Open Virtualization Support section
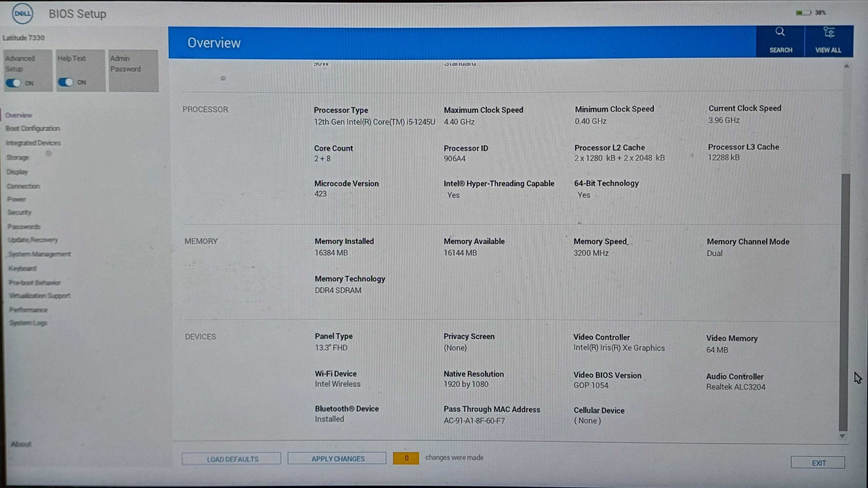Viewport: 868px width, 488px height. pyautogui.click(x=39, y=296)
